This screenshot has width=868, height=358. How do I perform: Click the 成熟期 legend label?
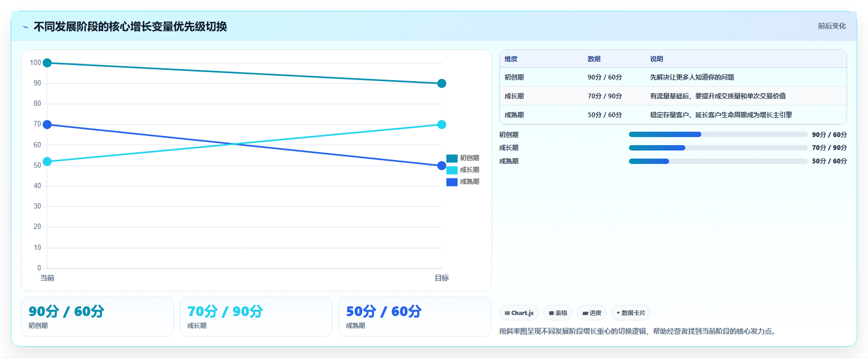click(x=469, y=182)
